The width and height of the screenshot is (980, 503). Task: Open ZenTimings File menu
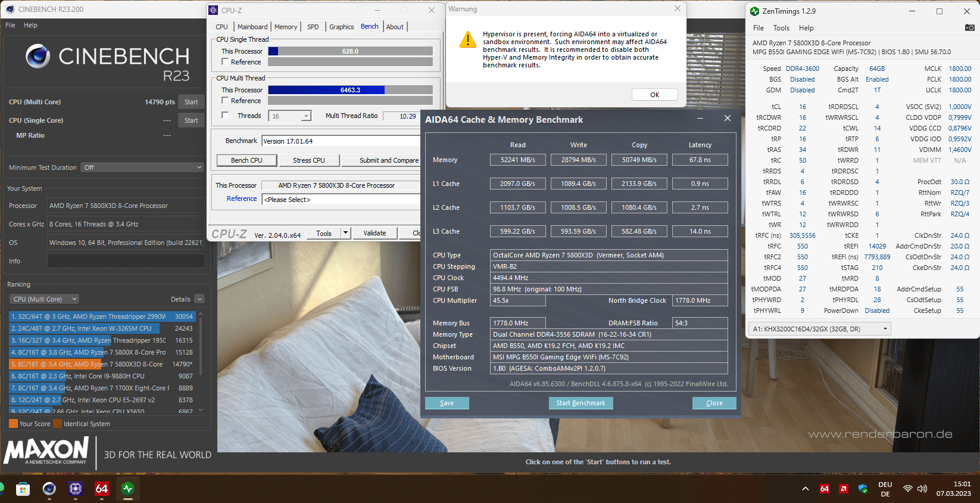click(x=758, y=28)
